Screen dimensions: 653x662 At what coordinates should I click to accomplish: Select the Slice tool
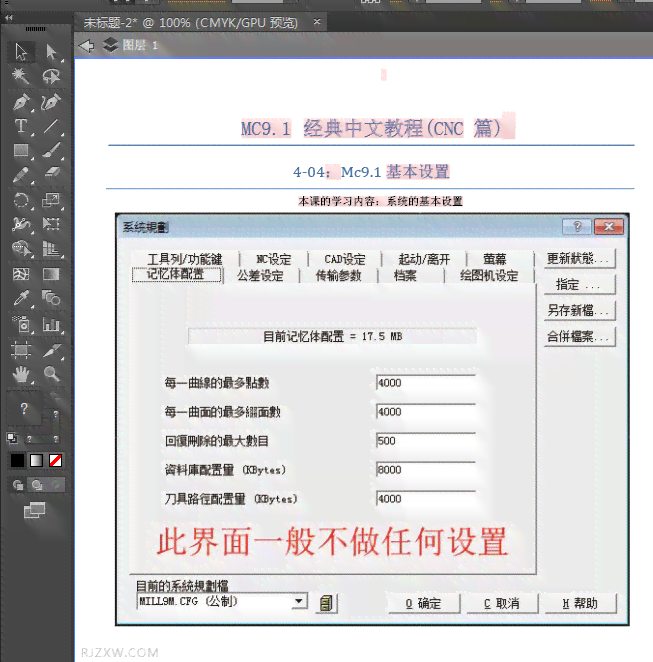click(51, 350)
